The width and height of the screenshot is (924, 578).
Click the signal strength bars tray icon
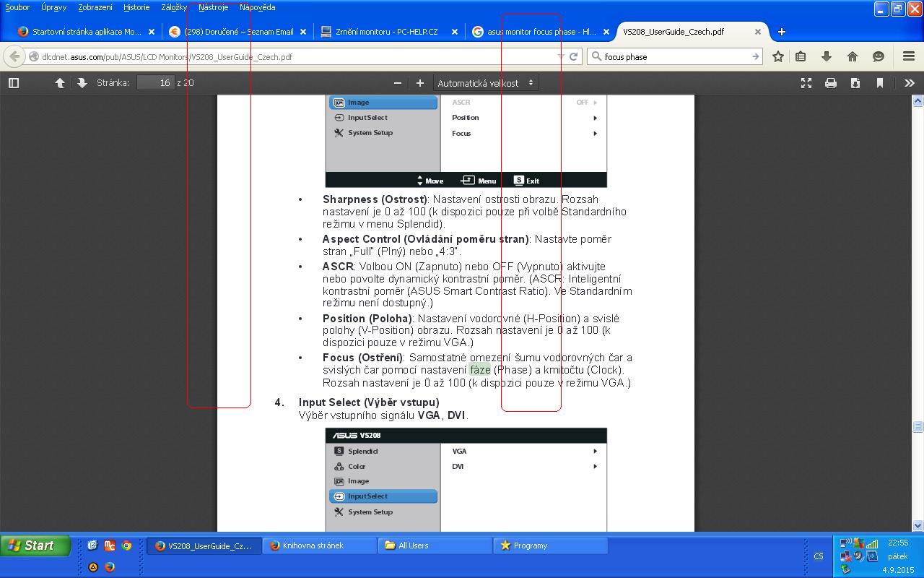pos(872,543)
